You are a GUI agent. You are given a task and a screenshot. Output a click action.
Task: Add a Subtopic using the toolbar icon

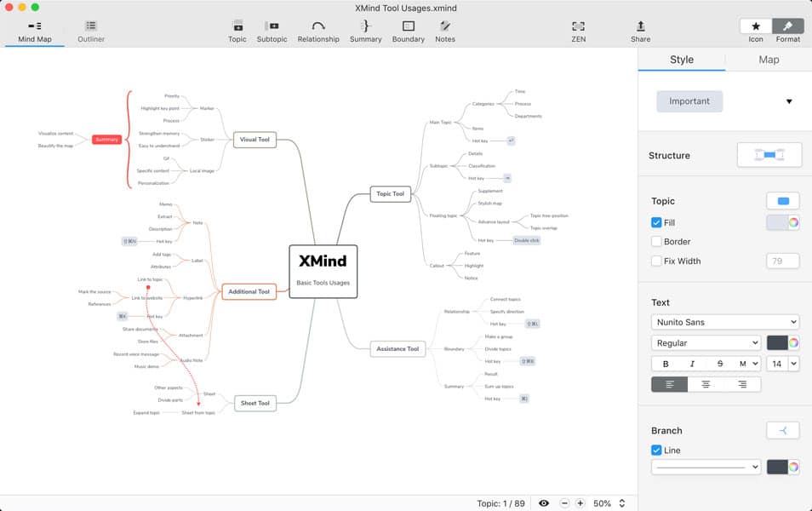272,29
